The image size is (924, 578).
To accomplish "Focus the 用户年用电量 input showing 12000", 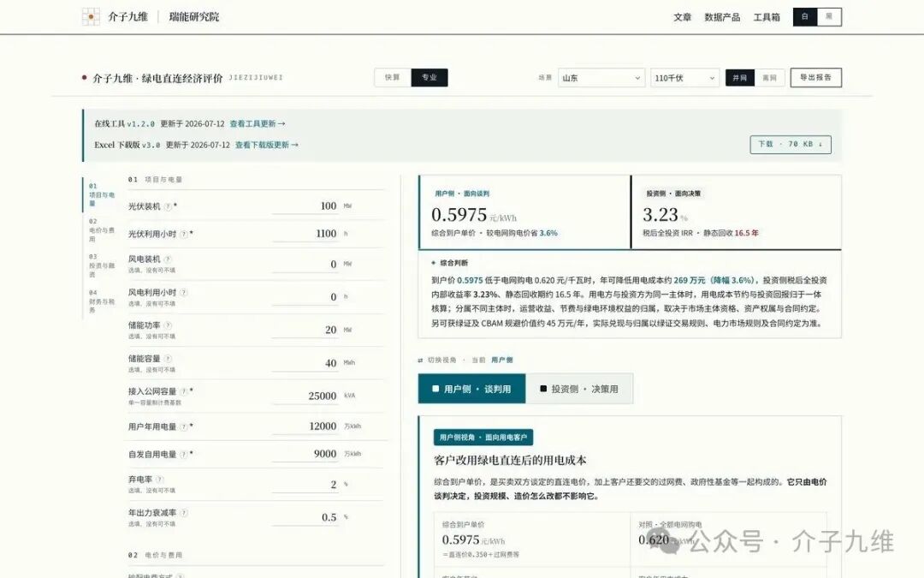I will point(305,426).
